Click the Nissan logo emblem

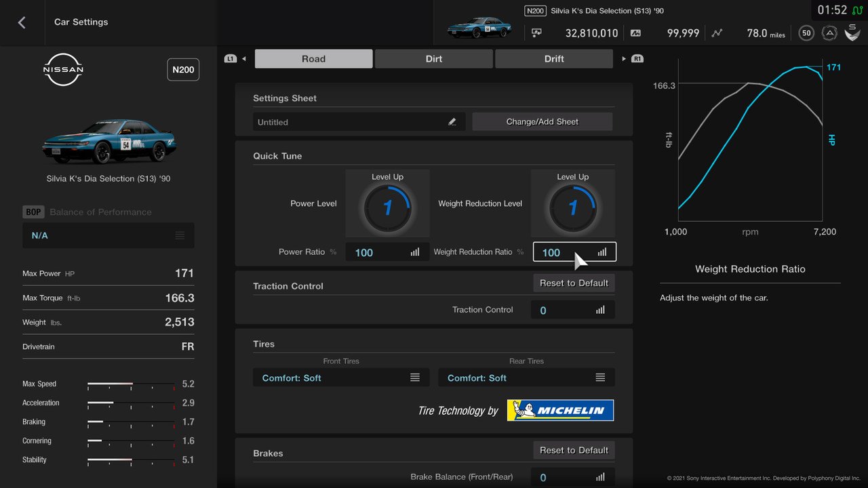tap(63, 70)
